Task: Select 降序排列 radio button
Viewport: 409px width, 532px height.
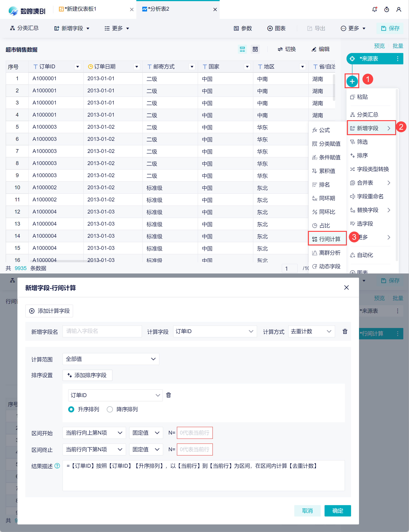Action: [x=110, y=409]
